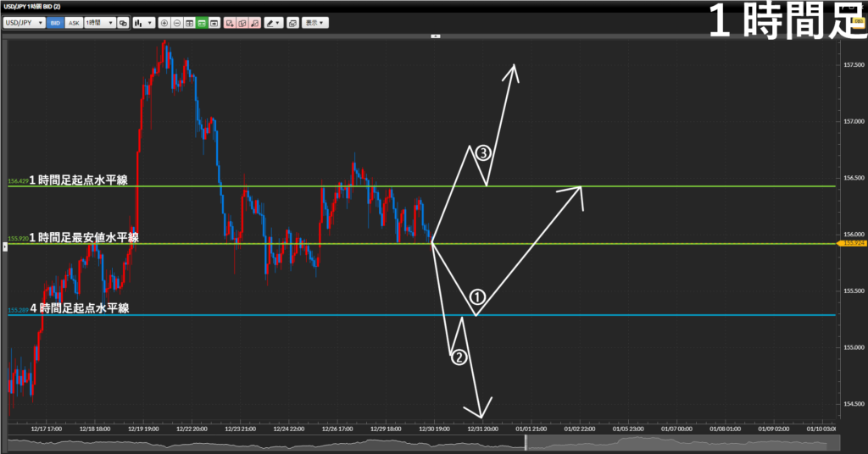Open the USD/JPY currency pair dropdown
The height and width of the screenshot is (454, 868).
(24, 23)
